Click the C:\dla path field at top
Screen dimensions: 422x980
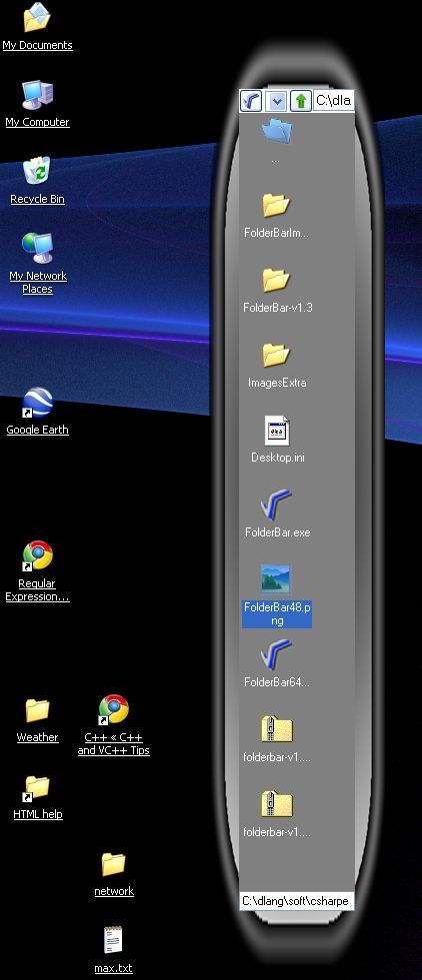[x=334, y=100]
